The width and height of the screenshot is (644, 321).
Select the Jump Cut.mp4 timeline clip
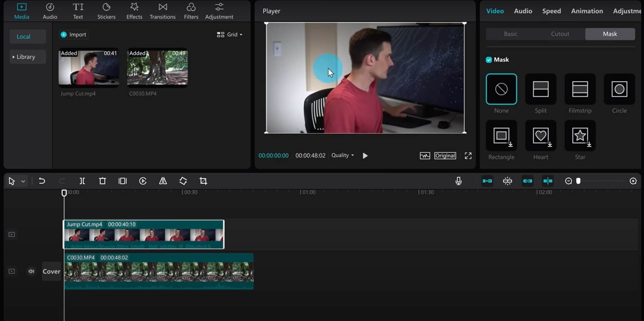[x=144, y=235]
